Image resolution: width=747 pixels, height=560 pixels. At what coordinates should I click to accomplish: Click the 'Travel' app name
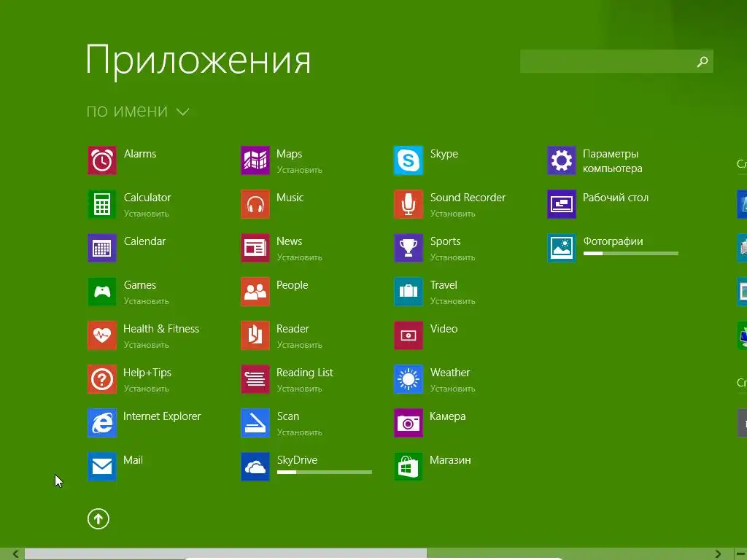click(x=444, y=285)
